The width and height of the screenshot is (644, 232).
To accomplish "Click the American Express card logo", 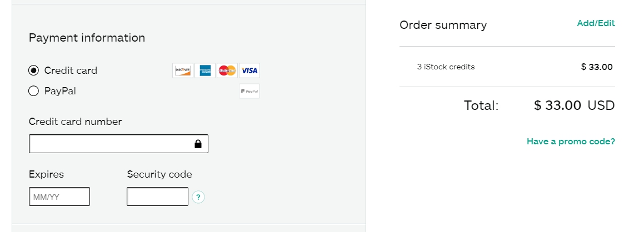I will click(x=205, y=70).
